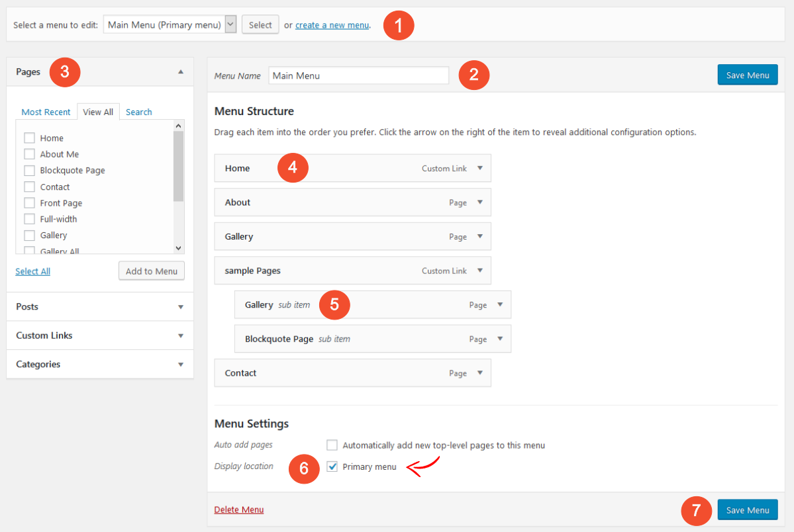
Task: Expand the Home menu item options arrow
Action: (480, 168)
